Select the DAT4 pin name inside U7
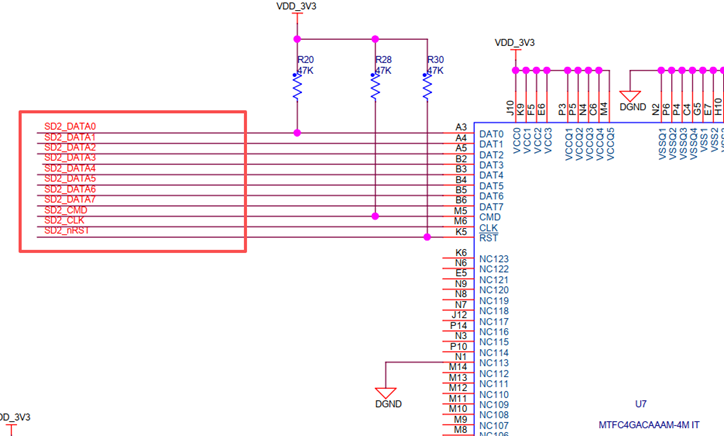724x436 pixels. (x=491, y=176)
